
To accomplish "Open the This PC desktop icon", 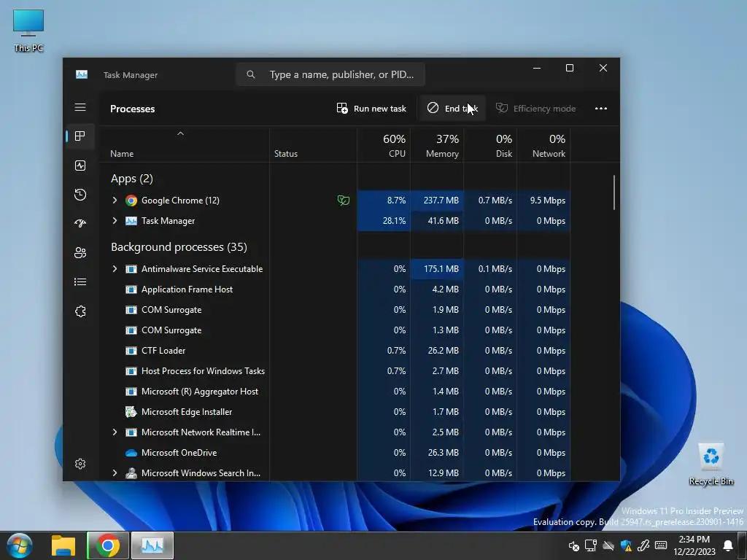I will [x=28, y=31].
